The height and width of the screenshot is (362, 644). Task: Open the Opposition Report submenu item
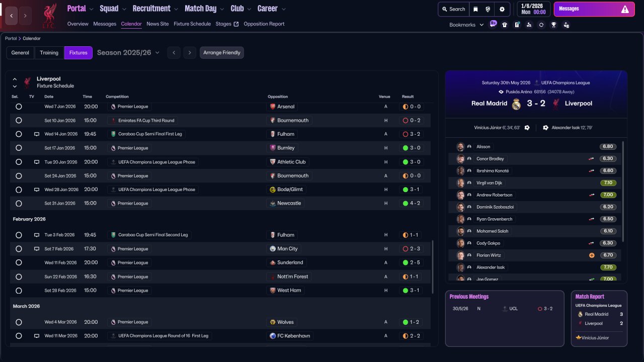pyautogui.click(x=264, y=24)
